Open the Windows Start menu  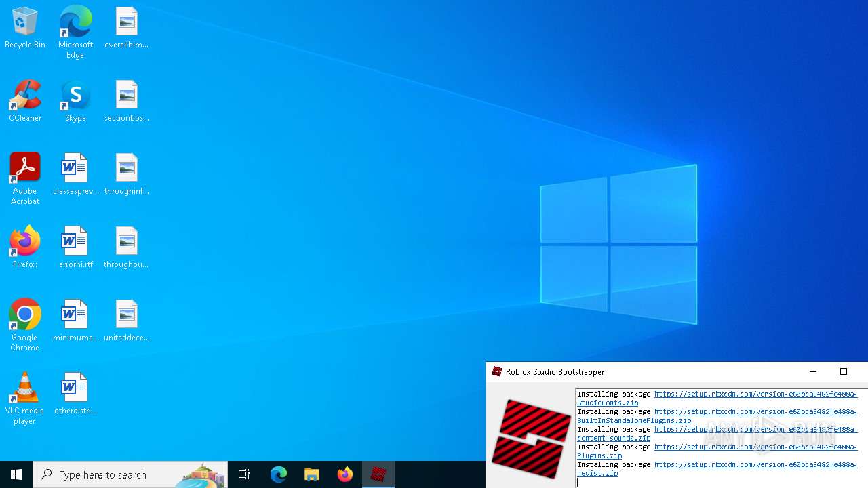pyautogui.click(x=16, y=474)
